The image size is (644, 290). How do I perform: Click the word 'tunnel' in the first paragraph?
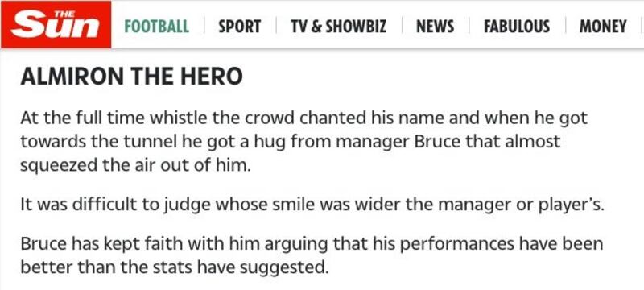pos(147,141)
